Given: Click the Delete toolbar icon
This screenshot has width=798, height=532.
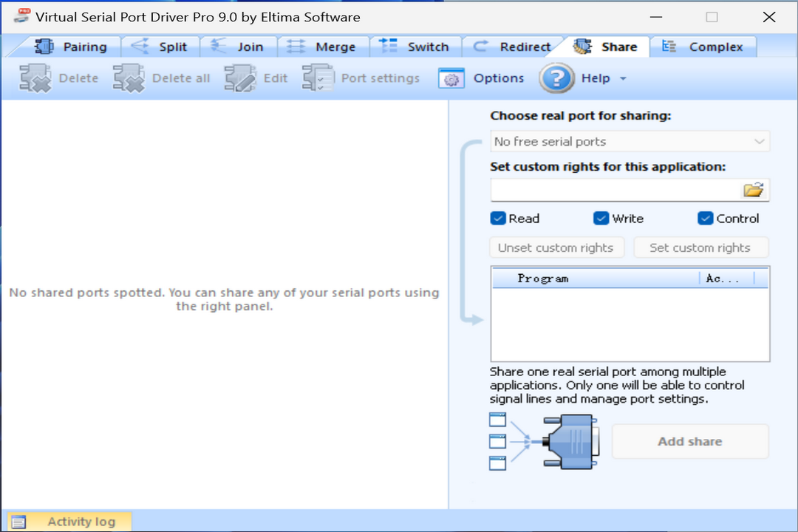Looking at the screenshot, I should (x=35, y=78).
